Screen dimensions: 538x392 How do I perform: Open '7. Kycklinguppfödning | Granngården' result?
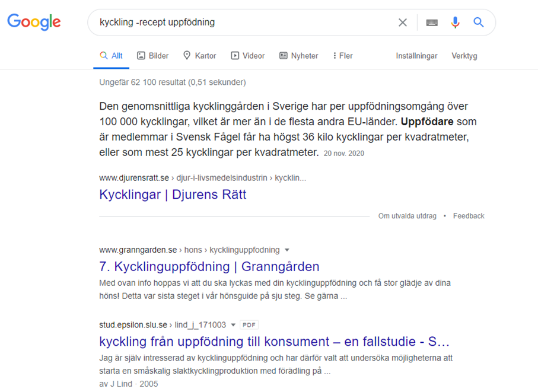[209, 266]
